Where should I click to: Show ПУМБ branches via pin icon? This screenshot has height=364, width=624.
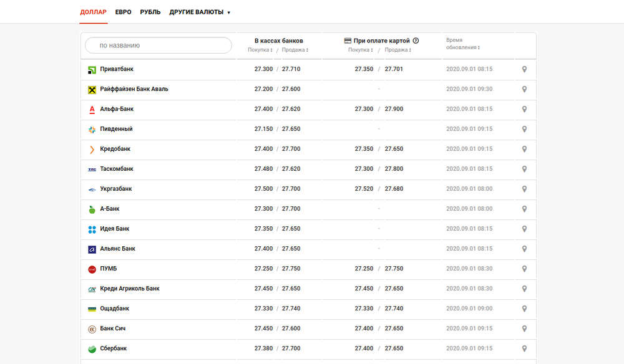[x=525, y=269]
